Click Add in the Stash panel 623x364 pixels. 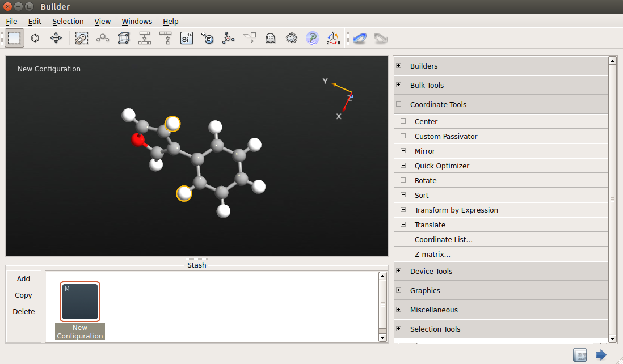[23, 278]
